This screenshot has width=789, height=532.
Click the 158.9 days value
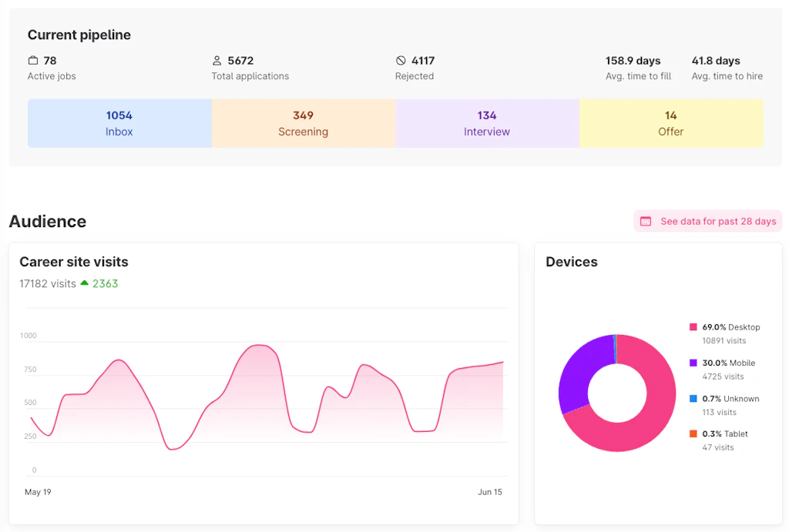pyautogui.click(x=633, y=60)
